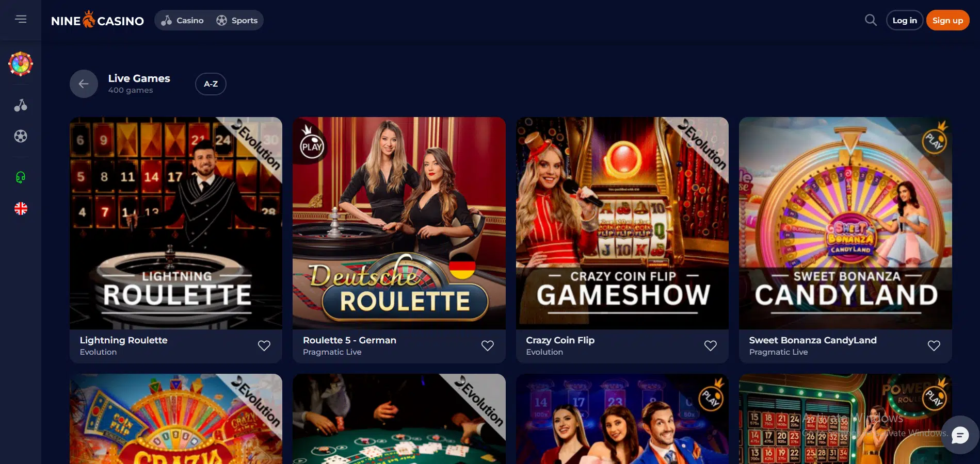This screenshot has width=980, height=464.
Task: Open the hamburger menu in sidebar
Action: coord(21,19)
